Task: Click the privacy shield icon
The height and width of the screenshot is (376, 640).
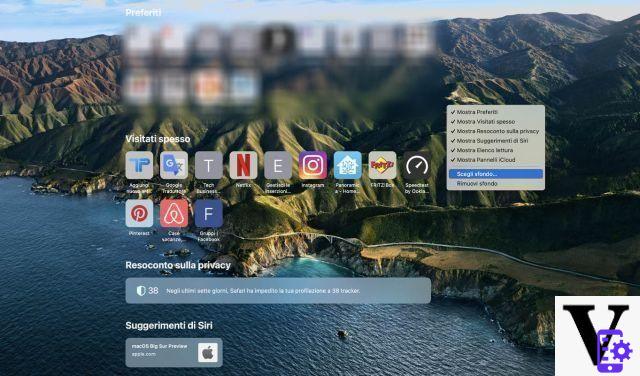Action: tap(141, 291)
